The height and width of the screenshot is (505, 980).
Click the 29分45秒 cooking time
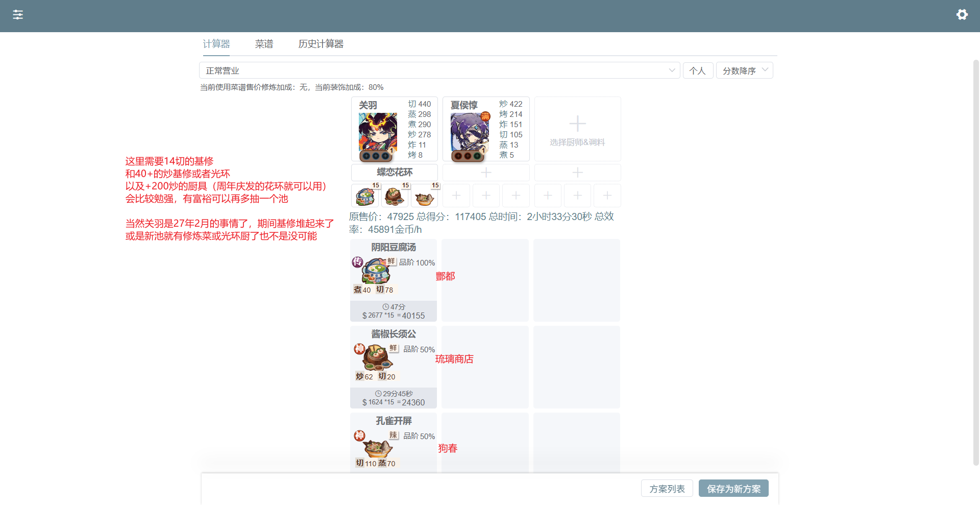tap(394, 394)
